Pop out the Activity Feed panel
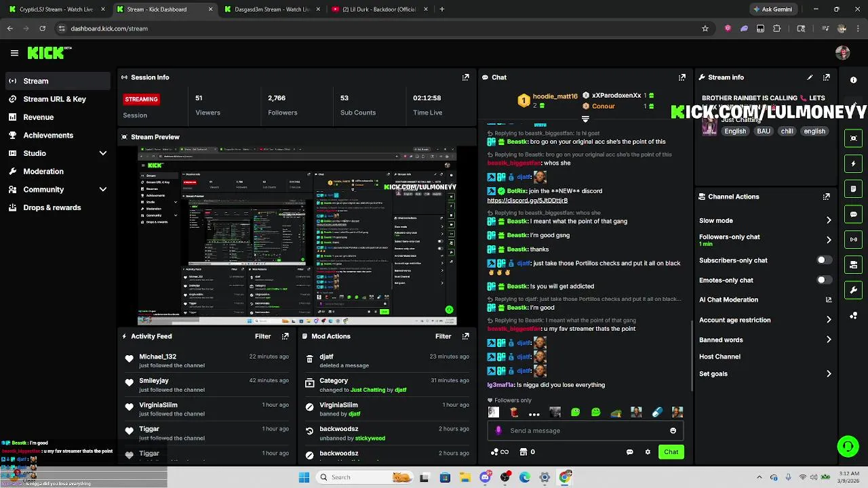The height and width of the screenshot is (488, 868). [x=285, y=336]
